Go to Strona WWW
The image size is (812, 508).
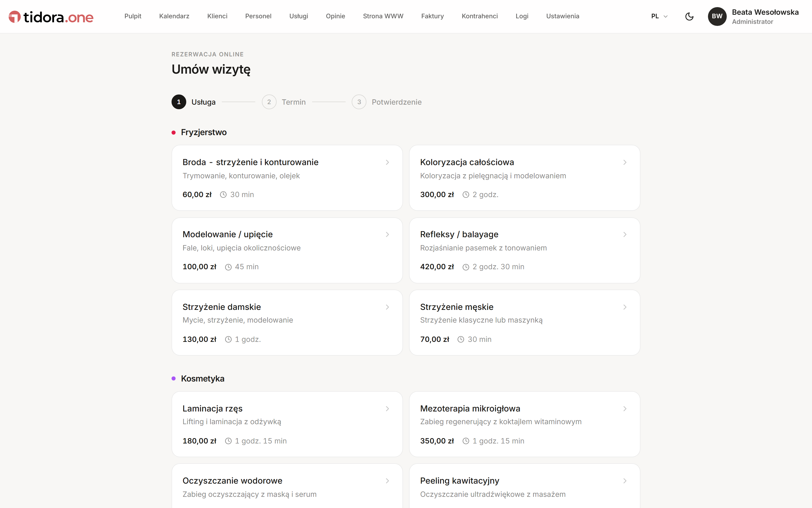pos(383,16)
